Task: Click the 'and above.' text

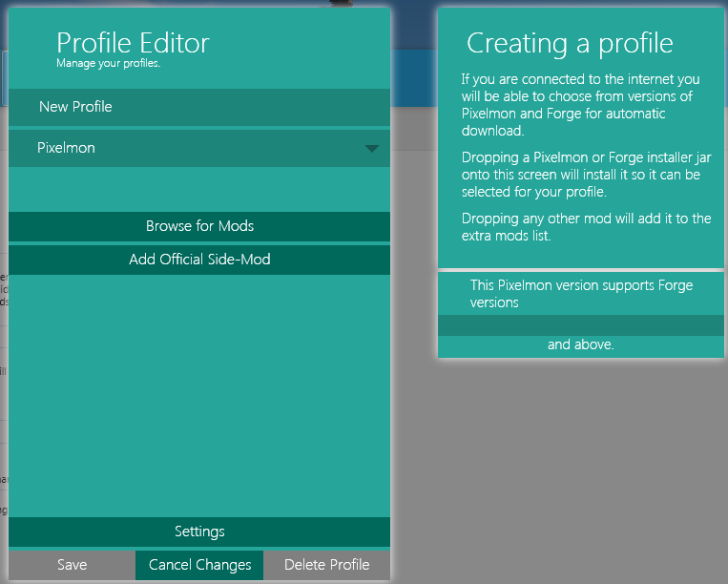Action: coord(580,344)
